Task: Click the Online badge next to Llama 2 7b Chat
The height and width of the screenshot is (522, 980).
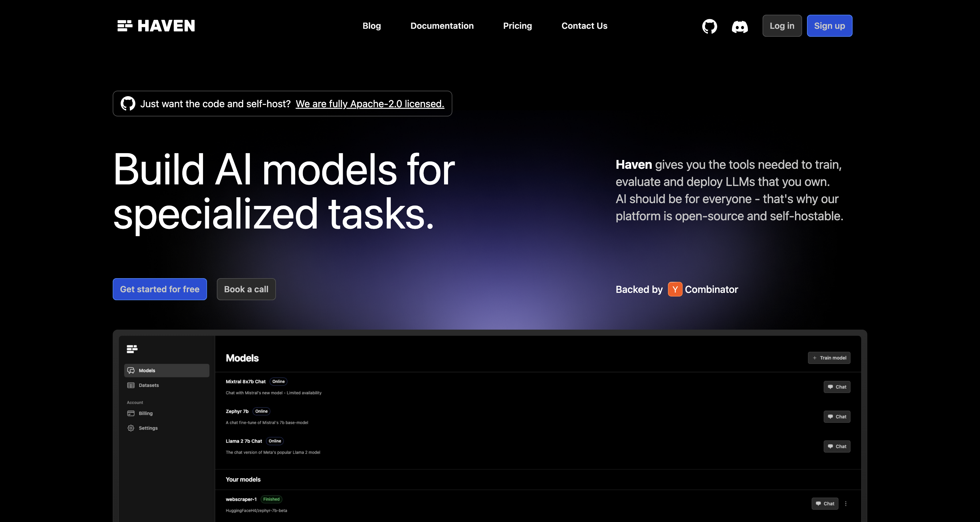Action: 275,441
